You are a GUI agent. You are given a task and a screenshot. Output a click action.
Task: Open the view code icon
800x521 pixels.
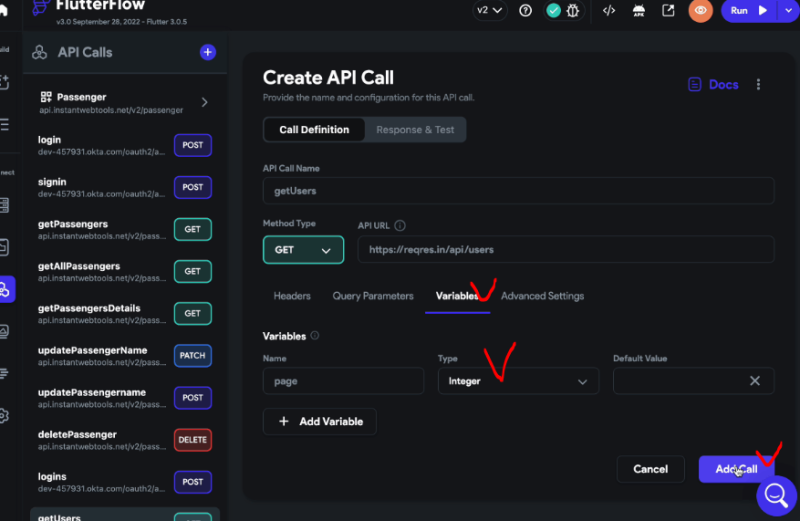(x=609, y=11)
